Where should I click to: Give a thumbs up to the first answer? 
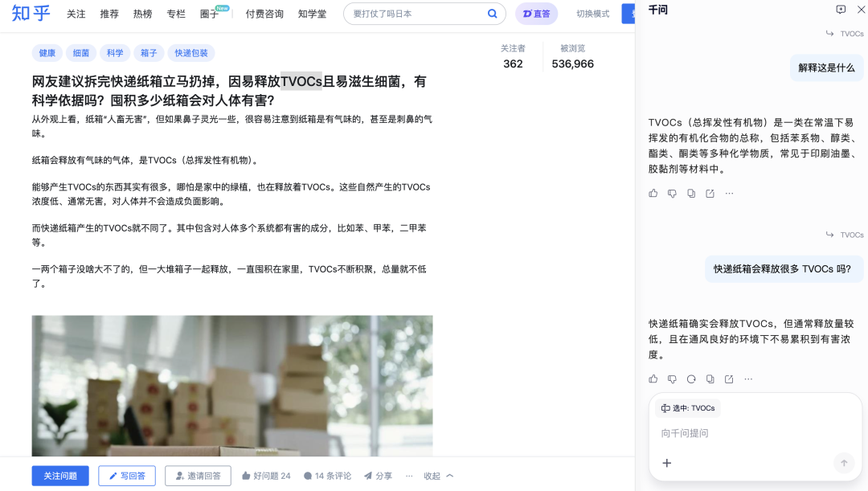tap(653, 193)
